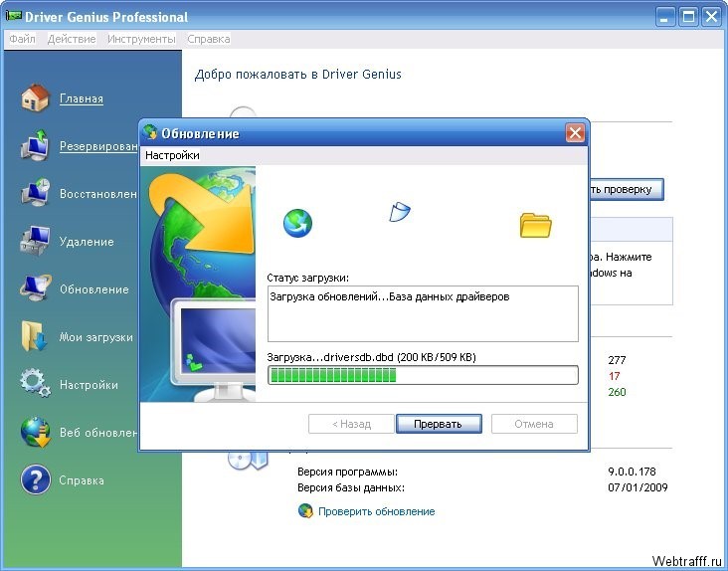Screen dimensions: 728x571
Task: Click the Обновление dialog title icon
Action: [x=150, y=132]
